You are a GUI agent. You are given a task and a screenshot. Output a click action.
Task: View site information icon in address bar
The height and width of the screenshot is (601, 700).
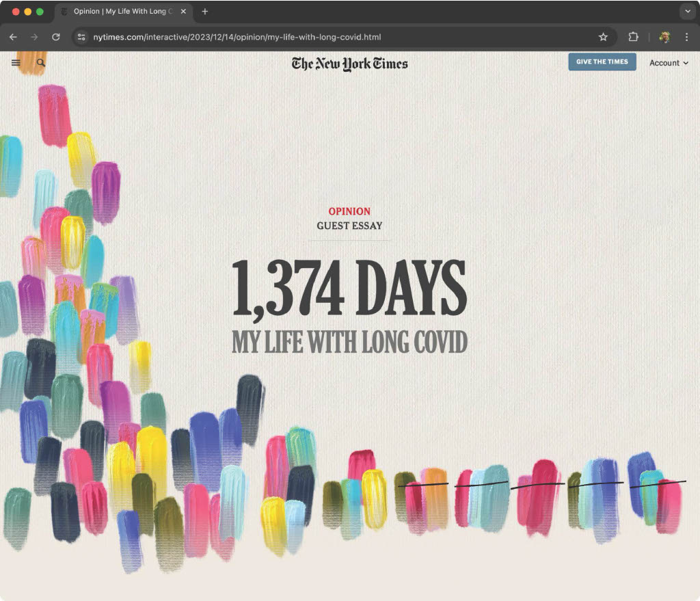click(81, 37)
